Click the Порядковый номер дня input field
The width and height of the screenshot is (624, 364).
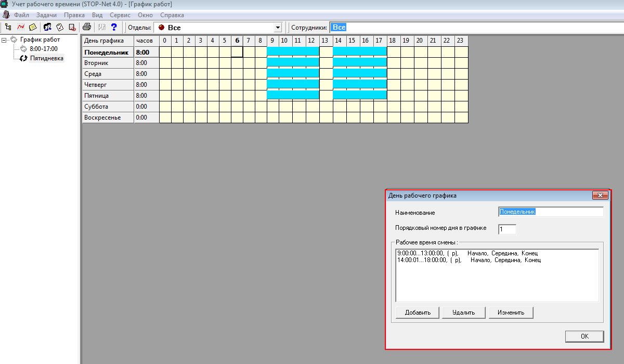click(507, 229)
